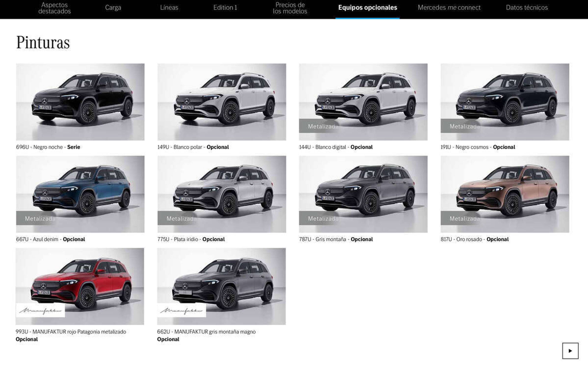Open the Líneas tab
This screenshot has height=368, width=588.
coord(169,8)
